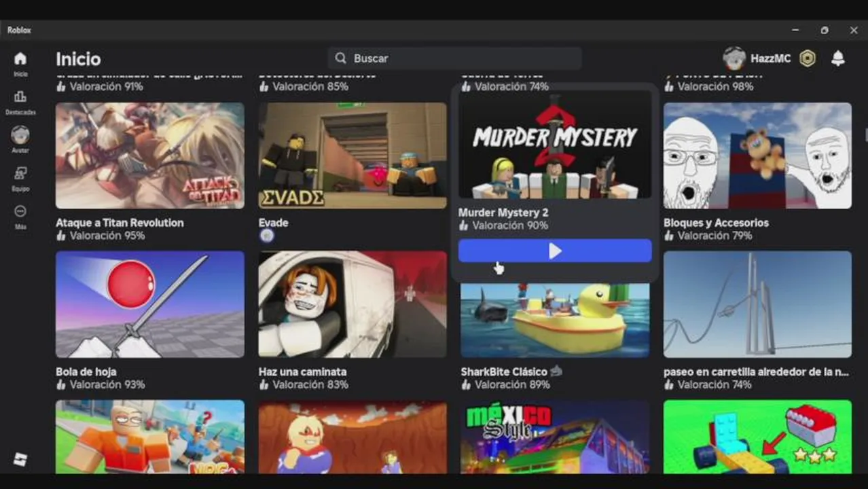Click the Haz una caminata title
The height and width of the screenshot is (489, 868).
(x=303, y=372)
